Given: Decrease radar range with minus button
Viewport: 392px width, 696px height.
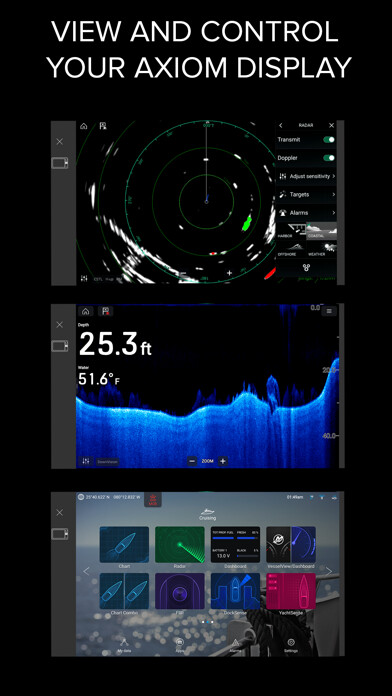Looking at the screenshot, I should (x=183, y=273).
